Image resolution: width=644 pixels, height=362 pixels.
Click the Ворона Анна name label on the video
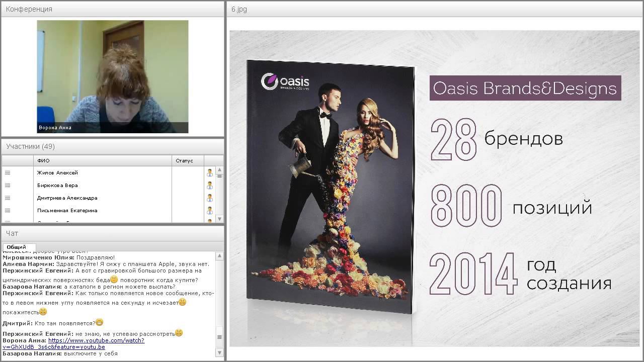click(x=55, y=128)
